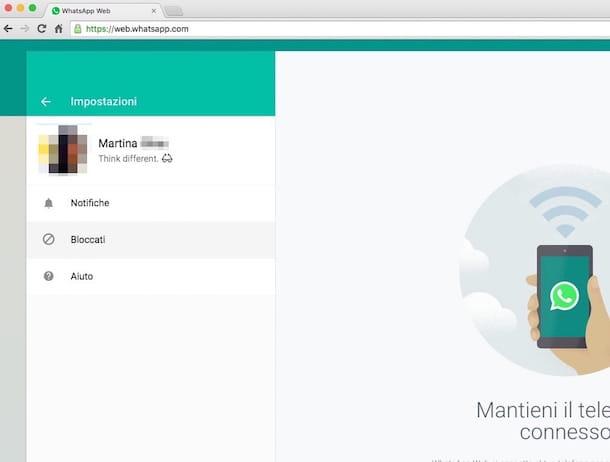Click the green padlock security icon
Image resolution: width=610 pixels, height=462 pixels.
(78, 29)
